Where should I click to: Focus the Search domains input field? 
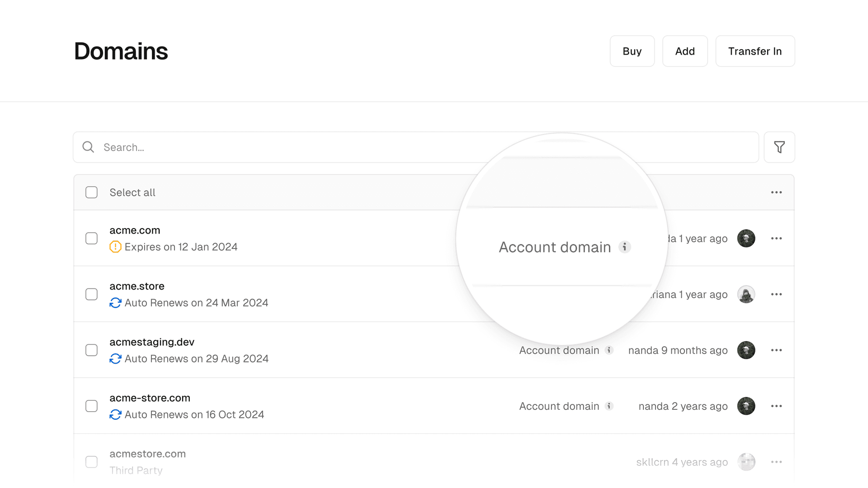point(407,147)
